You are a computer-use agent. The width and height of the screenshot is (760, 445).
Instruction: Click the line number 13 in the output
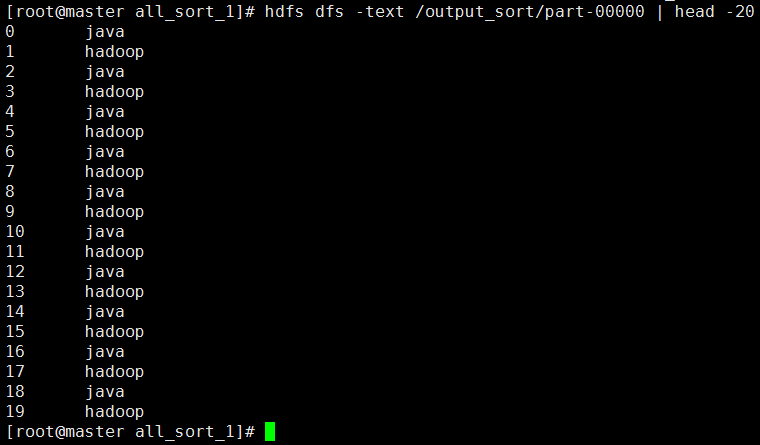pyautogui.click(x=15, y=291)
